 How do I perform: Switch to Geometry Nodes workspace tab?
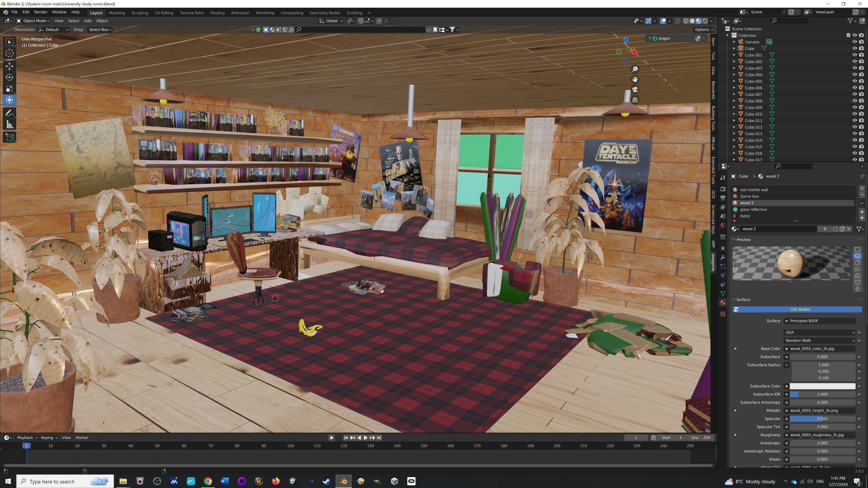tap(325, 13)
